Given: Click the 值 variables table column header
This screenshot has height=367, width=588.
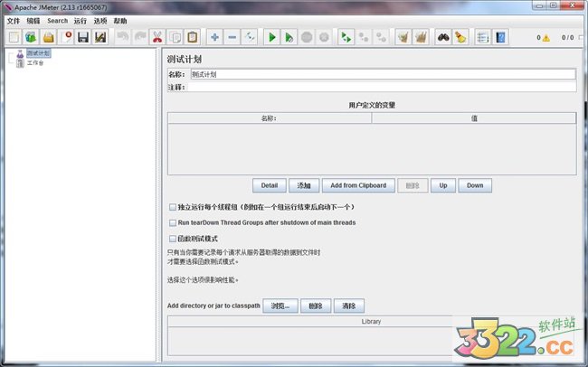Looking at the screenshot, I should click(x=474, y=118).
